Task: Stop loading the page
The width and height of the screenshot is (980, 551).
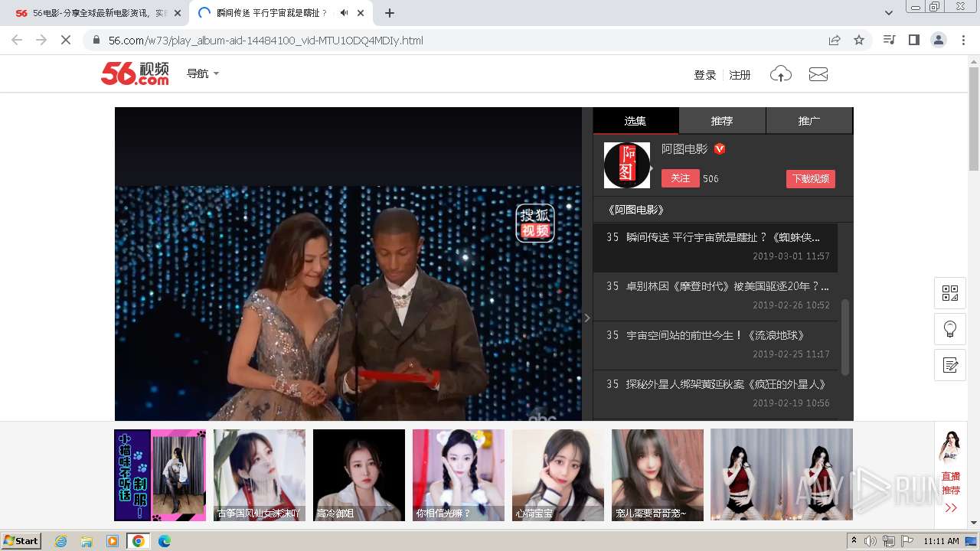Action: coord(66,40)
